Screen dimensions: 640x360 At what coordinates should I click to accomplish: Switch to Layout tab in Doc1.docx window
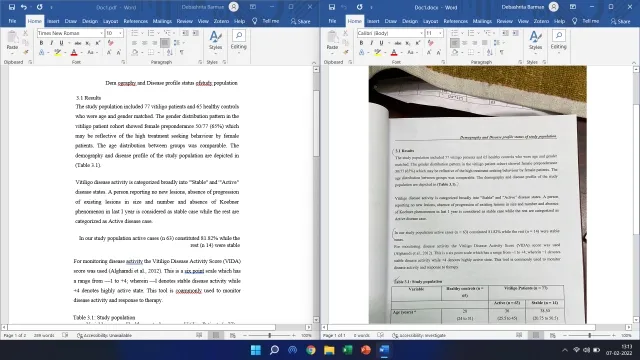430,21
